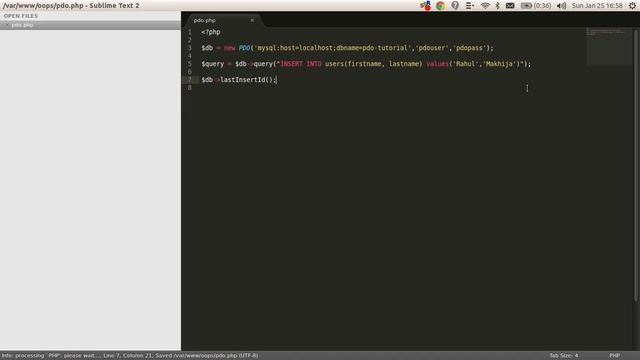Click the PDO class name on line 3
This screenshot has width=640, height=360.
[244, 48]
